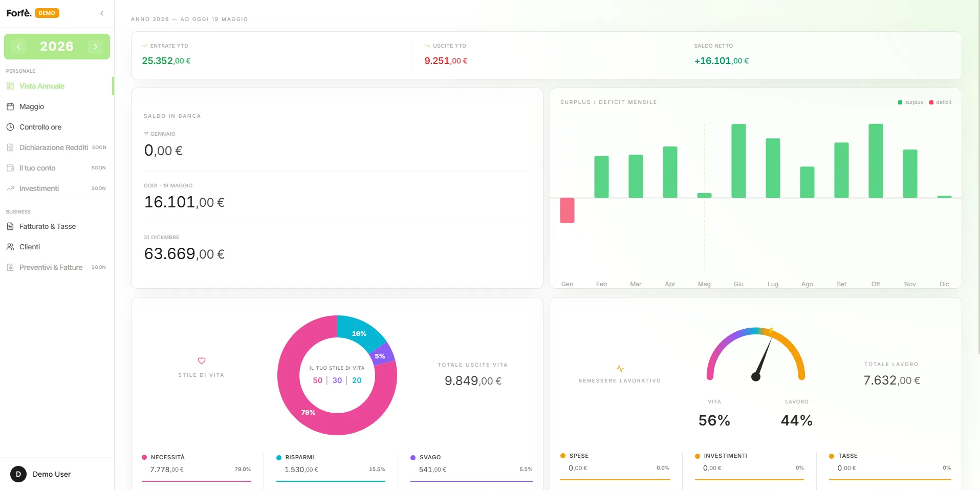
Task: Advance to next year with right arrow
Action: [x=95, y=47]
